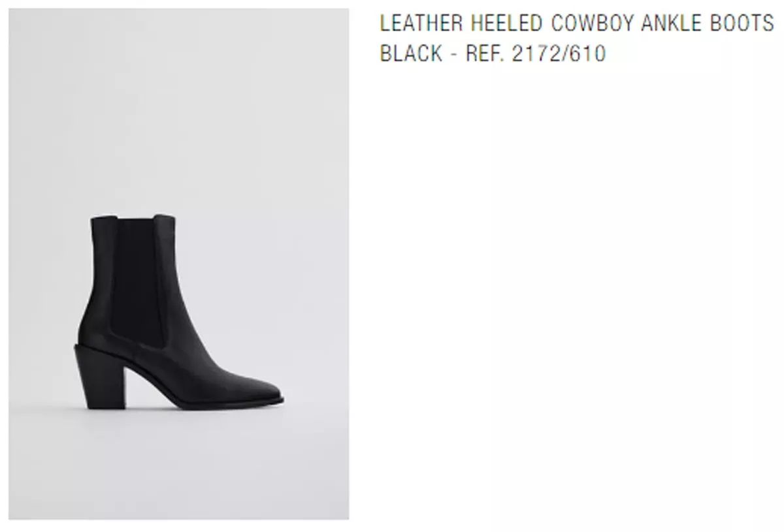
Task: Click the empty white area below product title
Action: click(576, 294)
